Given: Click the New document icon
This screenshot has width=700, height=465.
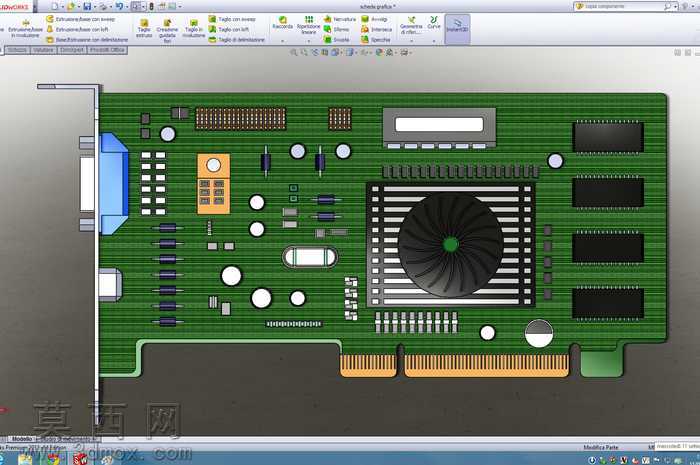Looking at the screenshot, I should [x=55, y=6].
